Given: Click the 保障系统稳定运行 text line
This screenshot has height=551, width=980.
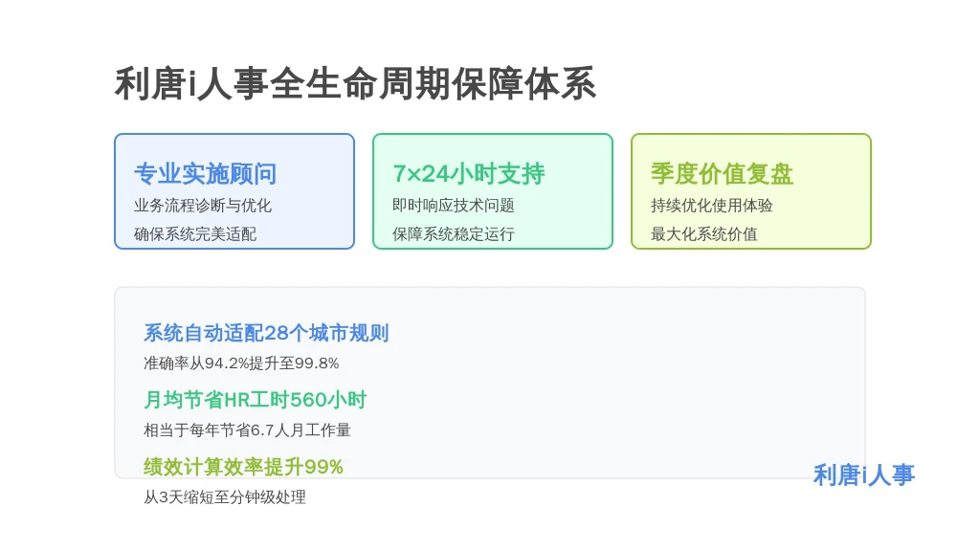Looking at the screenshot, I should [453, 234].
